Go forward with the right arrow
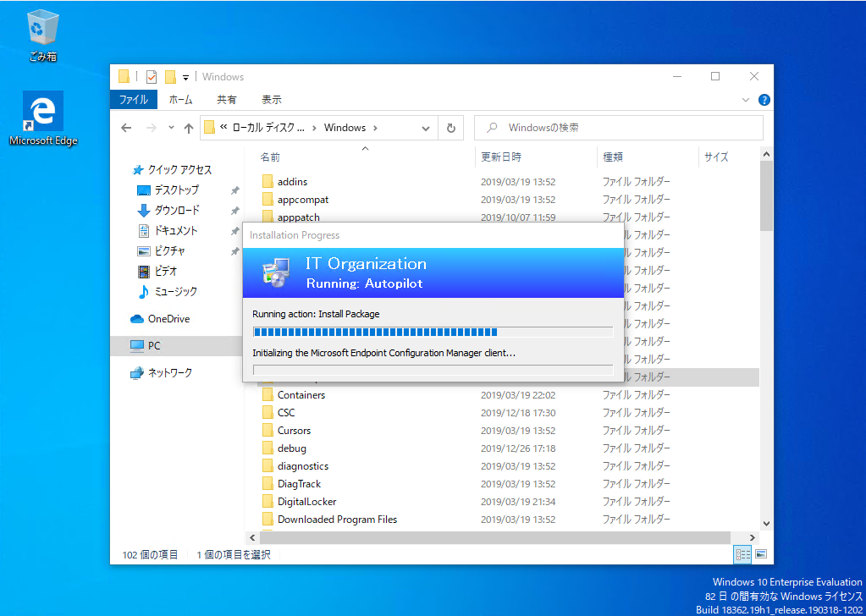Screen dimensions: 866x616 (151, 128)
